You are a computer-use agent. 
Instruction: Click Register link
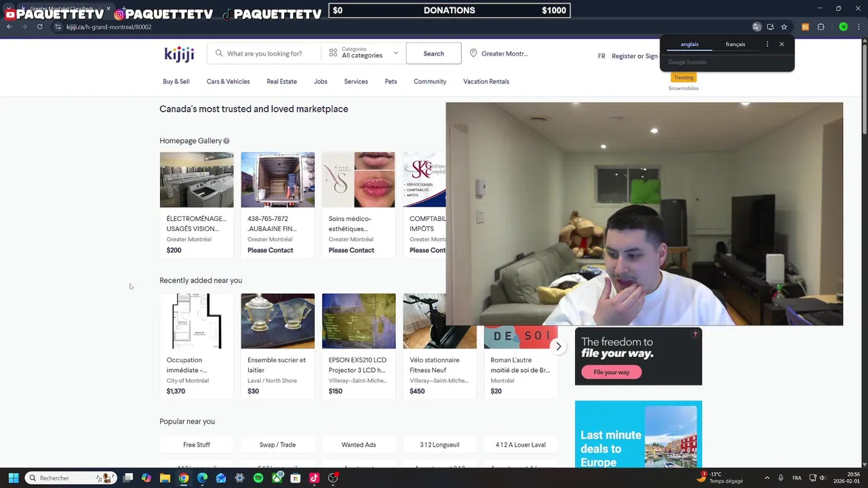click(623, 56)
